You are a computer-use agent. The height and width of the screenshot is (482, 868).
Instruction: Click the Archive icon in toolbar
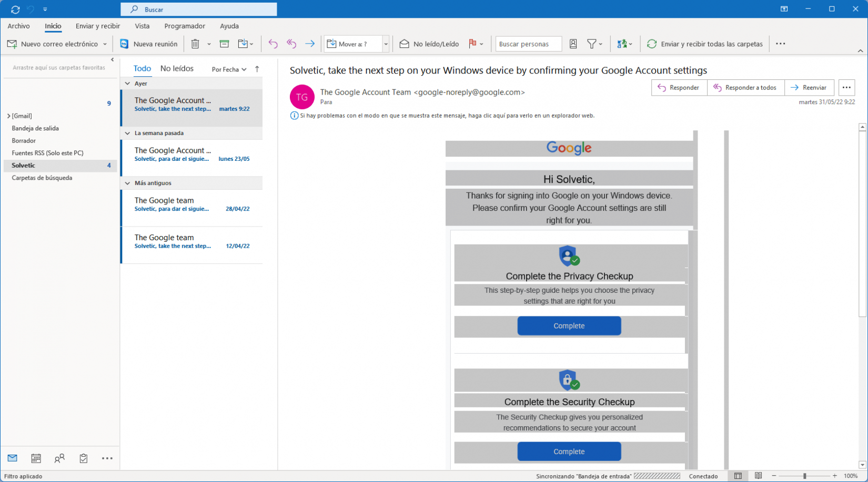[224, 44]
